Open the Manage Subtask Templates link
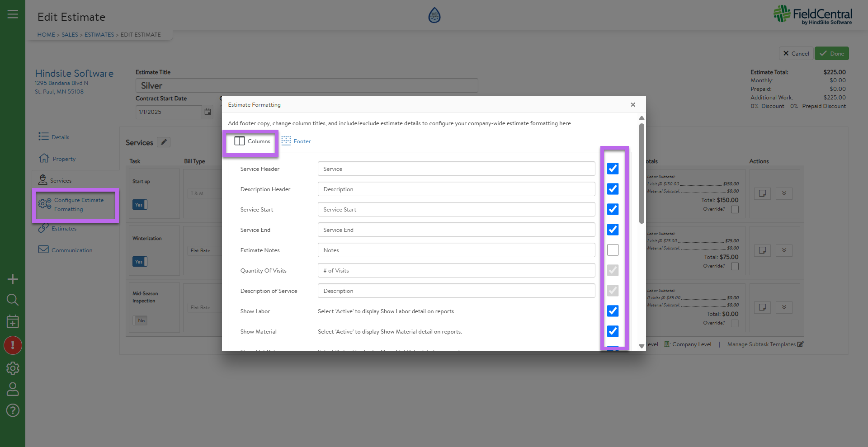Viewport: 868px width, 447px height. [765, 344]
